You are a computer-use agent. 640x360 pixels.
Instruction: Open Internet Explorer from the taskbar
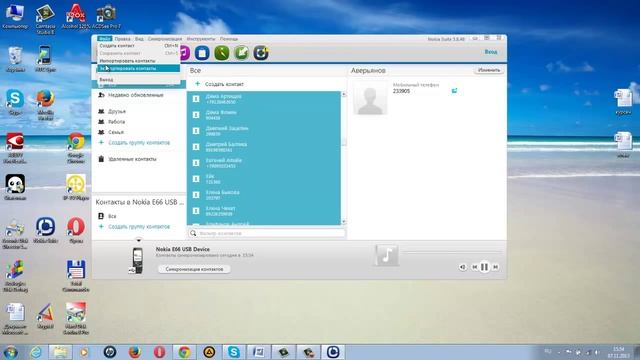pos(36,352)
